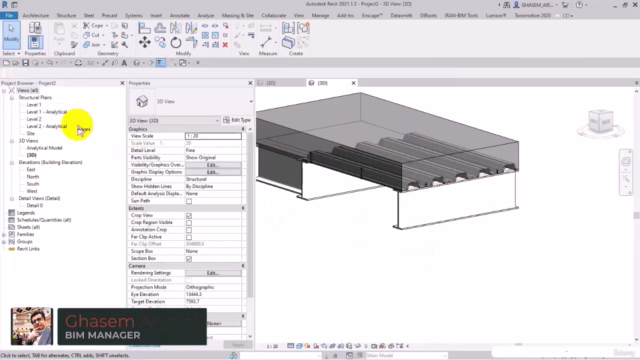Click the View Scale input field
Image resolution: width=640 pixels, height=360 pixels.
(x=213, y=136)
